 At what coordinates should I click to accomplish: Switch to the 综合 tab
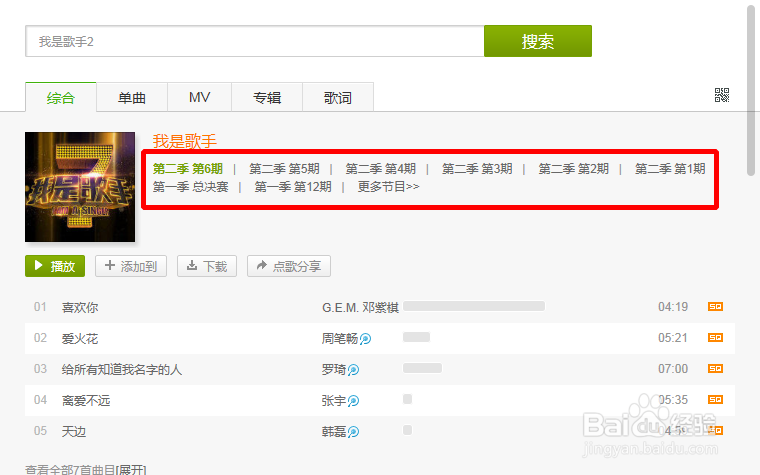tap(61, 97)
